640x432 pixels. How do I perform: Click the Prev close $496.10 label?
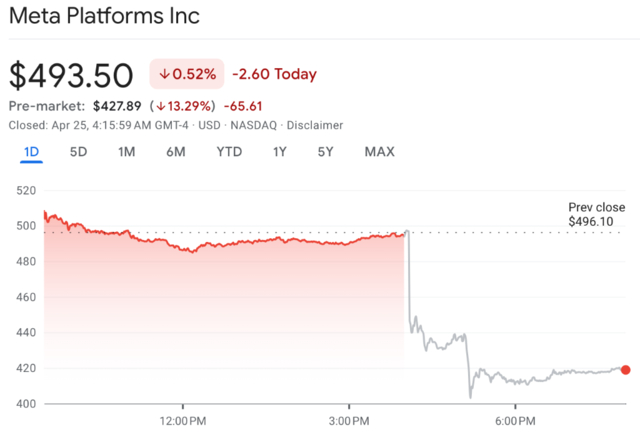pos(596,214)
